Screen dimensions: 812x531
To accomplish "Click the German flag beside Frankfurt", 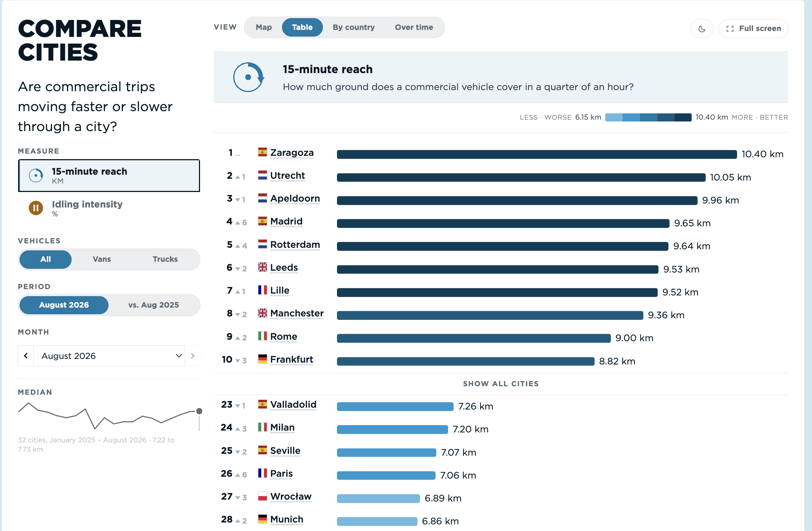I will coord(262,359).
